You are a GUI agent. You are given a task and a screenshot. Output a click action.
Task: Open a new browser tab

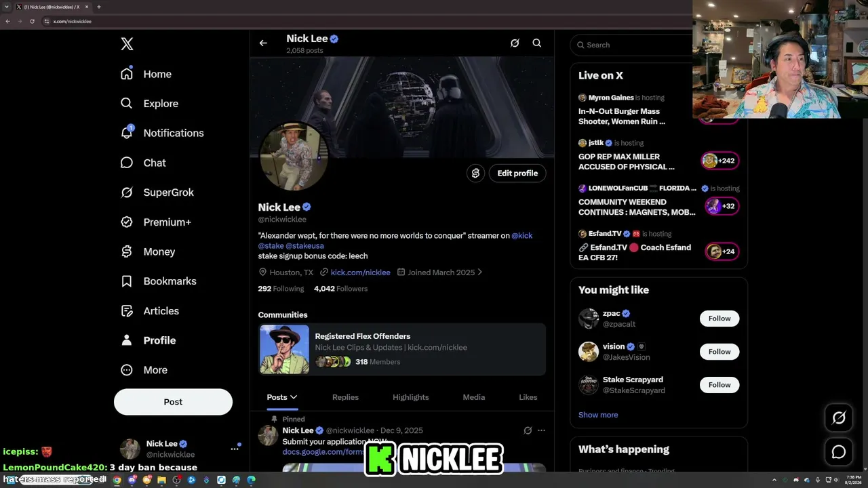[x=99, y=7]
